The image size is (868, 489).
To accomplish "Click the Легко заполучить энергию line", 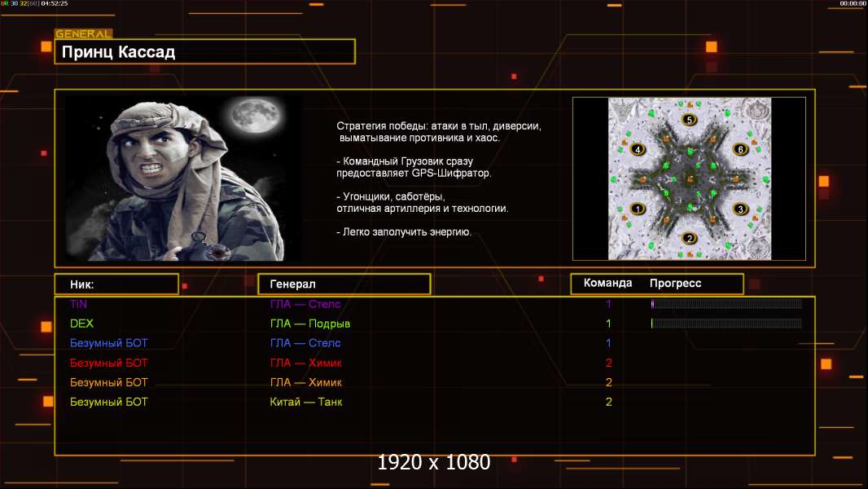I will pyautogui.click(x=404, y=231).
